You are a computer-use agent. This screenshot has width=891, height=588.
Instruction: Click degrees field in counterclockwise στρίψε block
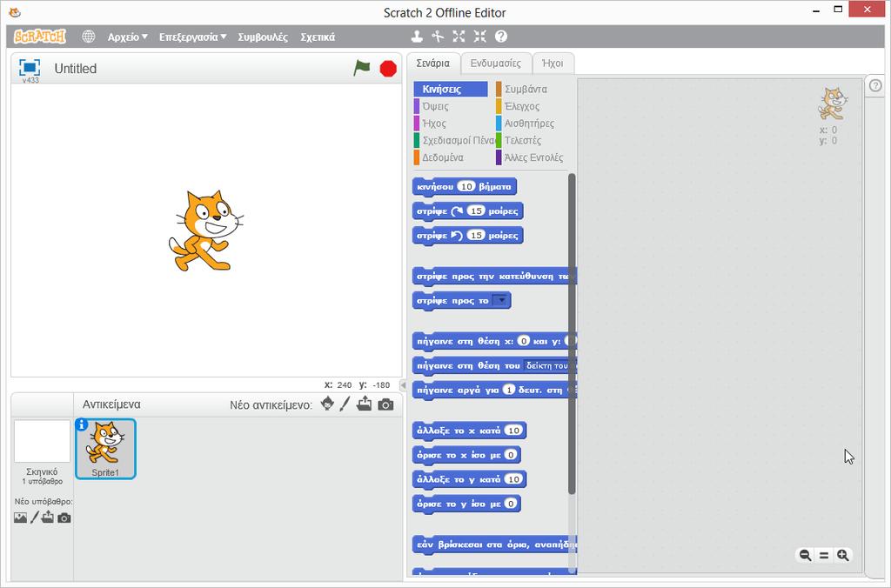tap(476, 235)
